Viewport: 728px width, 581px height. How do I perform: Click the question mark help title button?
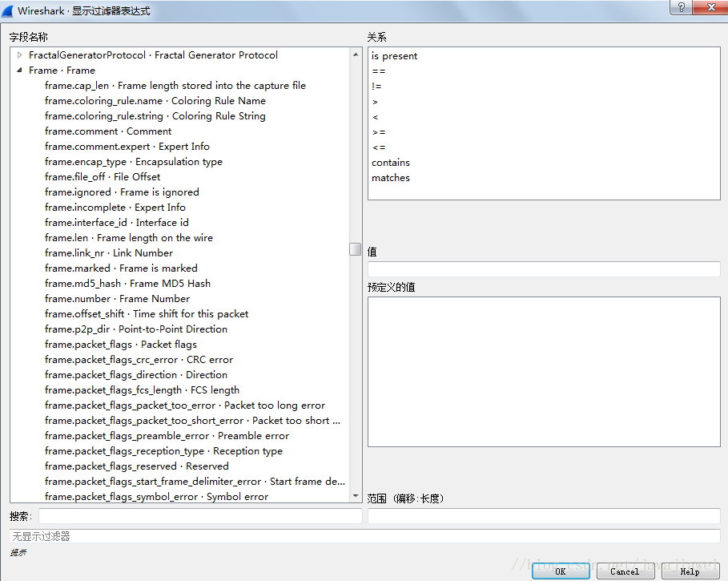point(681,7)
